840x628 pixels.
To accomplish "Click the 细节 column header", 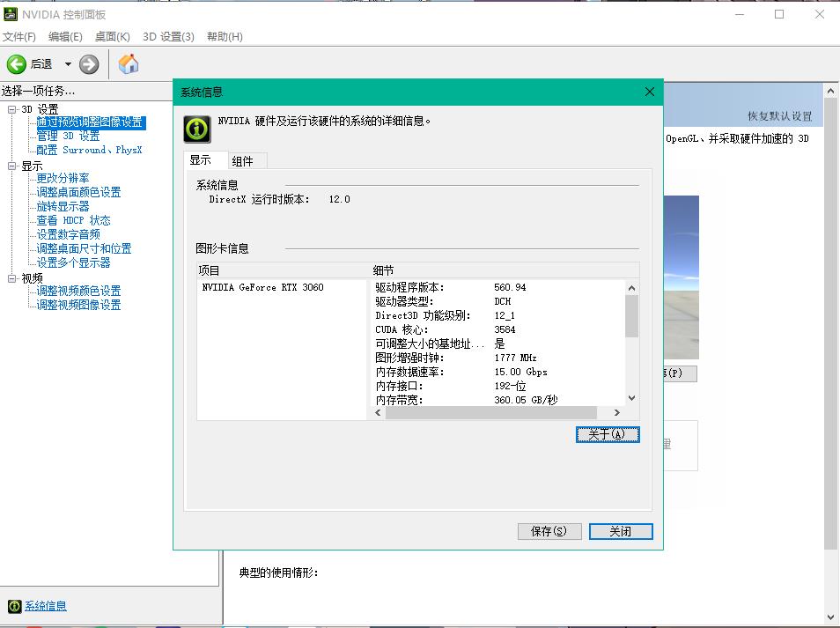I will [504, 270].
